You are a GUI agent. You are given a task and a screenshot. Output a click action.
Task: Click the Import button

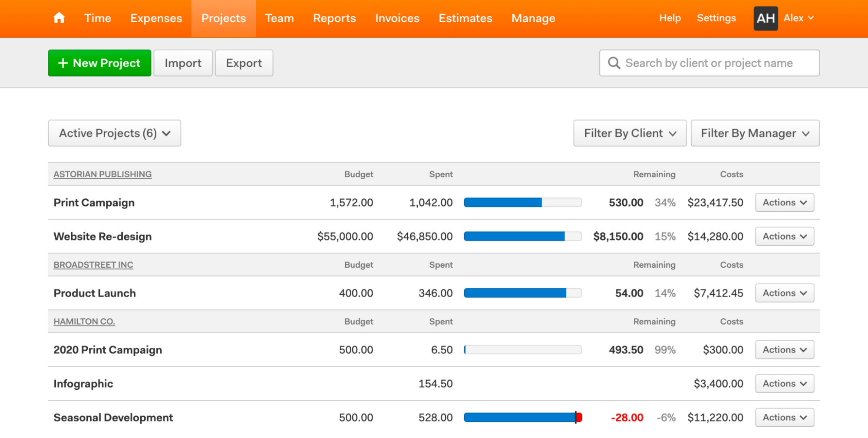183,63
